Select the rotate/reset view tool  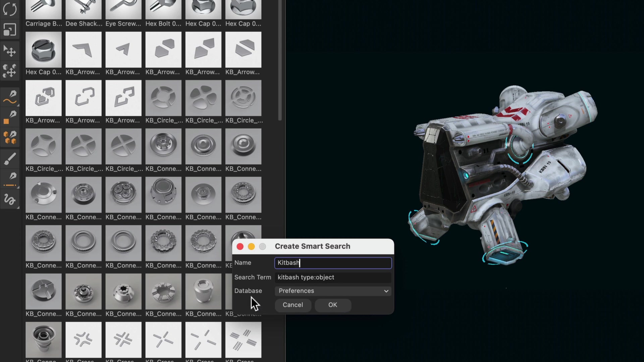[x=10, y=9]
